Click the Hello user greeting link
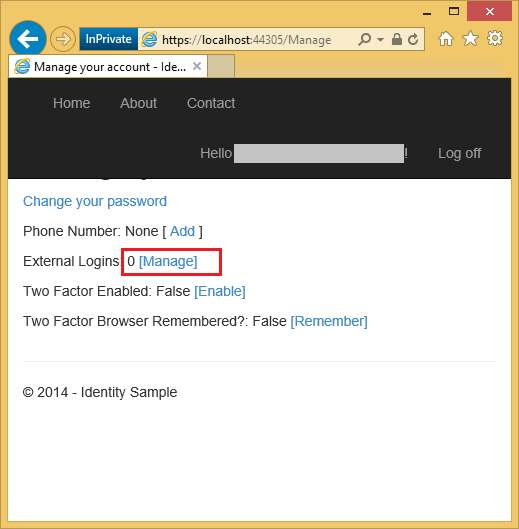 click(304, 154)
